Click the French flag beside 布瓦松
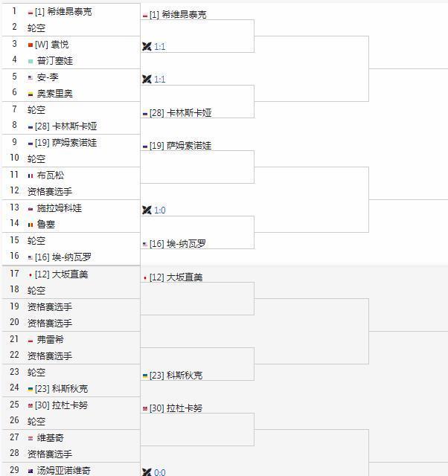Screen dimensions: 448x476 31,176
